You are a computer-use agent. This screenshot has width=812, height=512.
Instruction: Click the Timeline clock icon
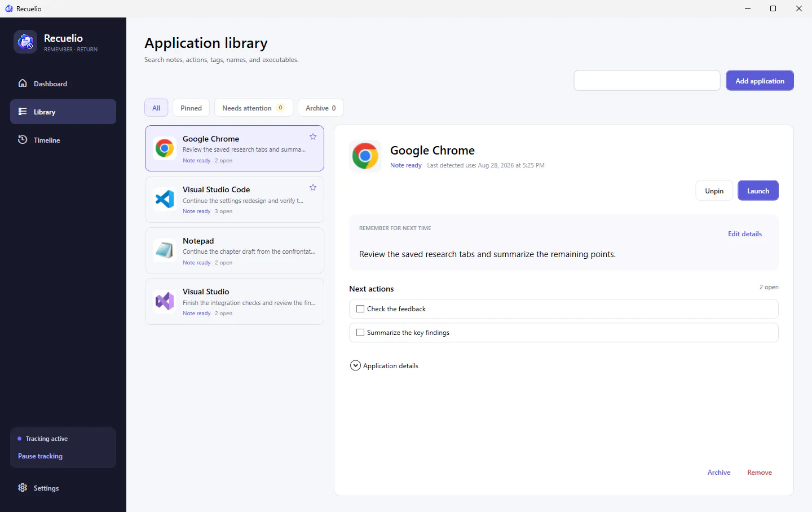click(x=23, y=139)
